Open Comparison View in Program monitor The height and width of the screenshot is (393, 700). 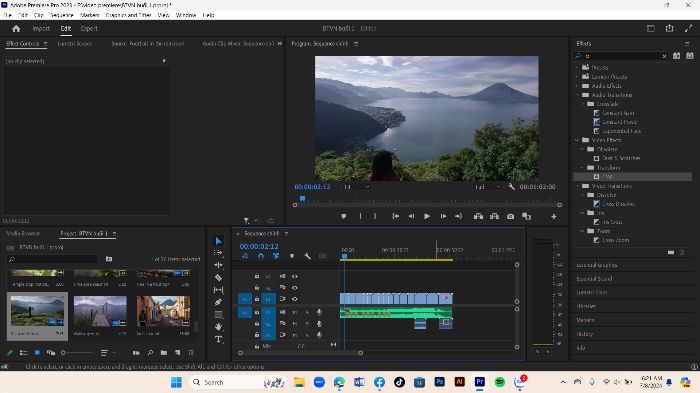[526, 216]
